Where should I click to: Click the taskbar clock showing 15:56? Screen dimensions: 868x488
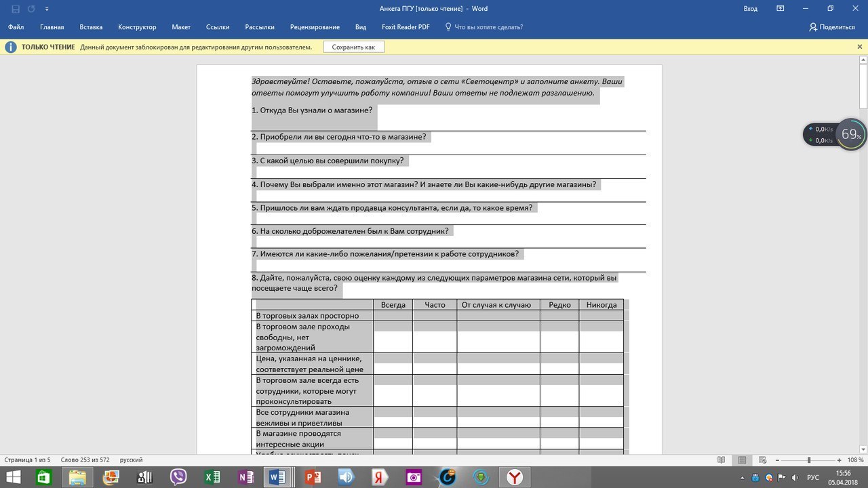[x=844, y=478]
